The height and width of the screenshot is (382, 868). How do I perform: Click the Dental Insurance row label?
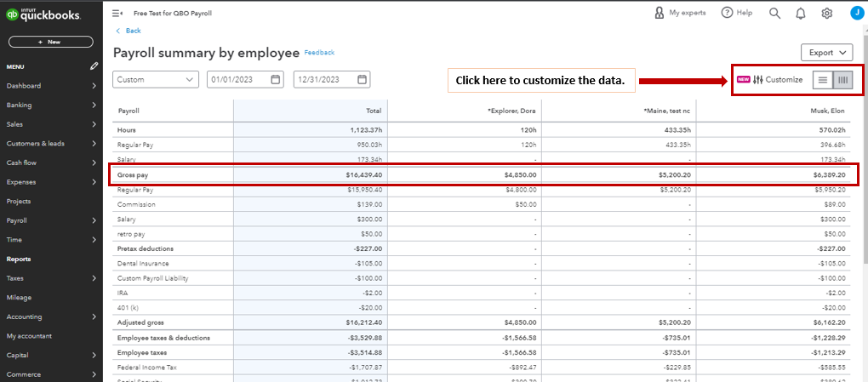143,264
